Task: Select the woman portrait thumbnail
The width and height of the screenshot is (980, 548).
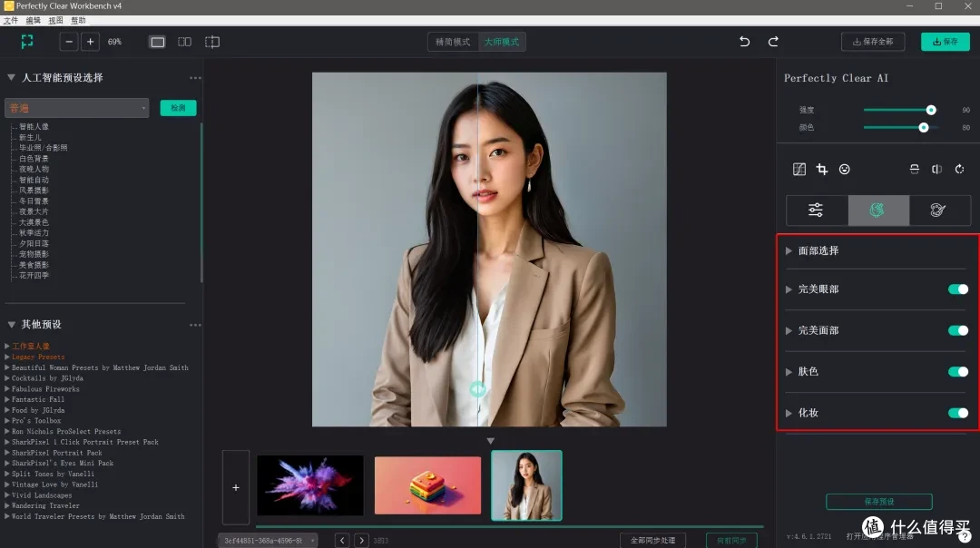Action: (526, 485)
